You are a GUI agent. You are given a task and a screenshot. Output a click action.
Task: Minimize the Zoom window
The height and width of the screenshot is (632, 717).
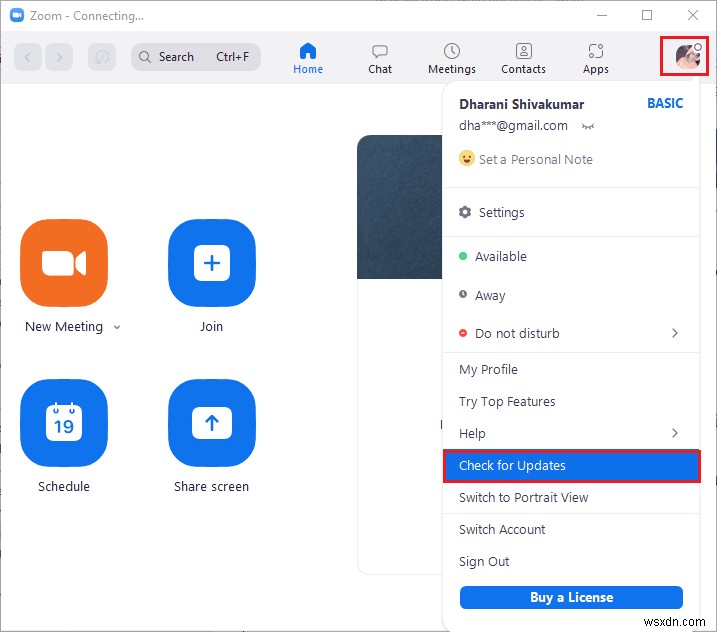pyautogui.click(x=602, y=16)
